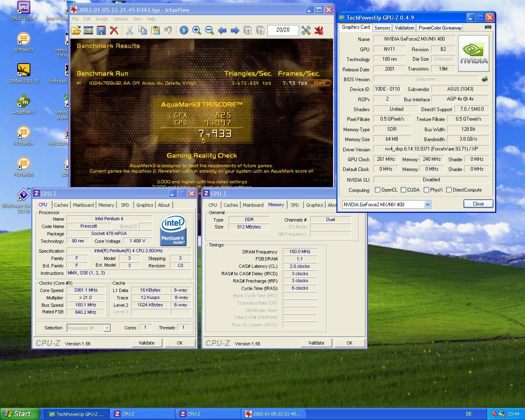Open the File menu in IrfanView
Screen dimensions: 525x420
75,19
